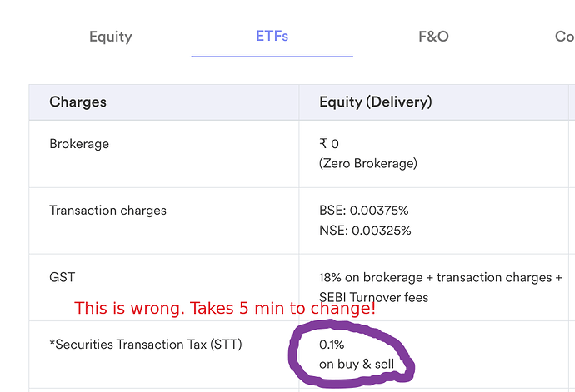Click the BSE: 0.00375% value
Viewport: 575px width, 392px height.
click(364, 211)
